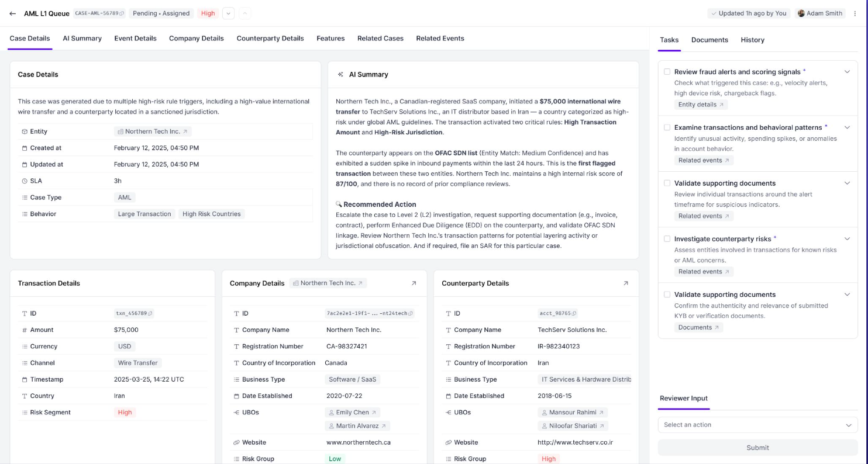This screenshot has width=868, height=464.
Task: Open the Documents chip in last task
Action: [x=698, y=327]
